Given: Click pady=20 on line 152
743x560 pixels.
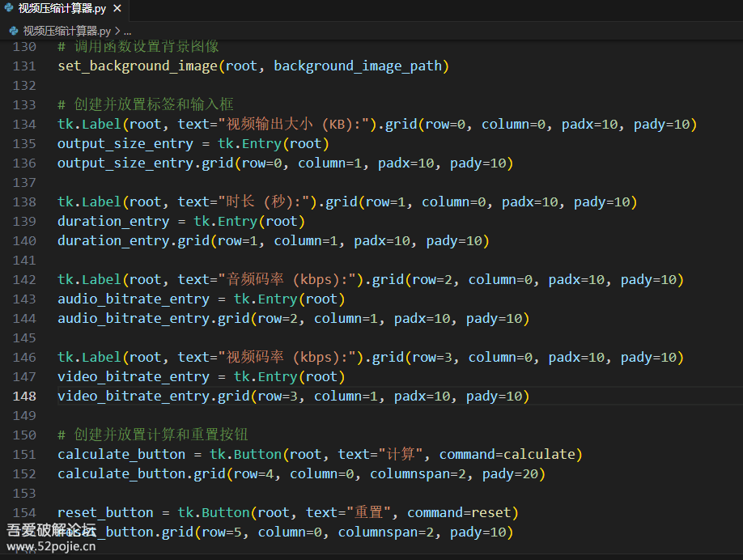Looking at the screenshot, I should click(x=510, y=474).
